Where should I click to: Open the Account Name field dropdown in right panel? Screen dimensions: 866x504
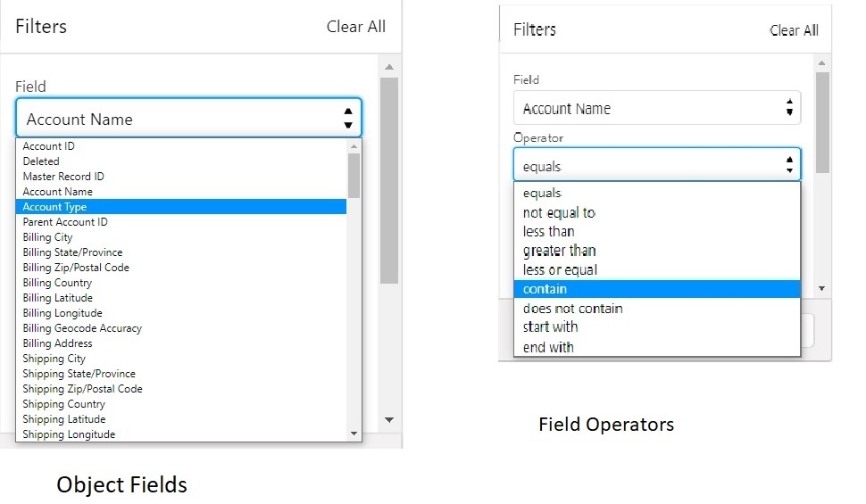pyautogui.click(x=657, y=108)
